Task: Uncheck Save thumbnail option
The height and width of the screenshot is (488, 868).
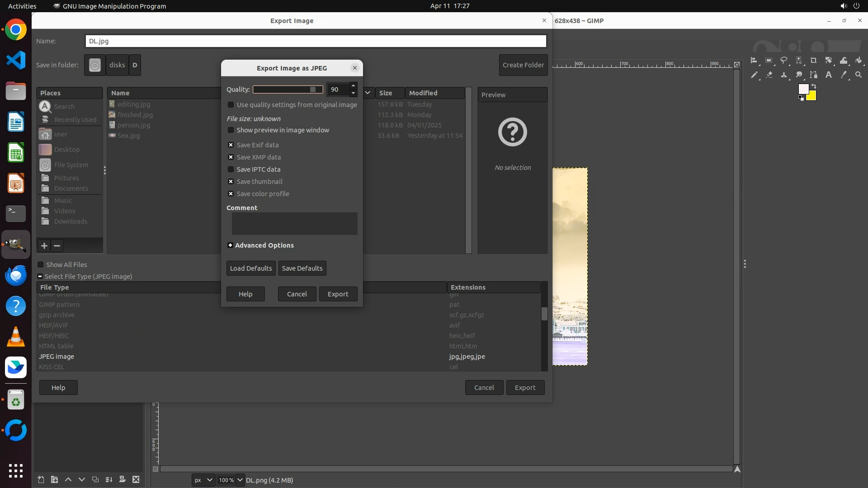Action: click(x=231, y=182)
